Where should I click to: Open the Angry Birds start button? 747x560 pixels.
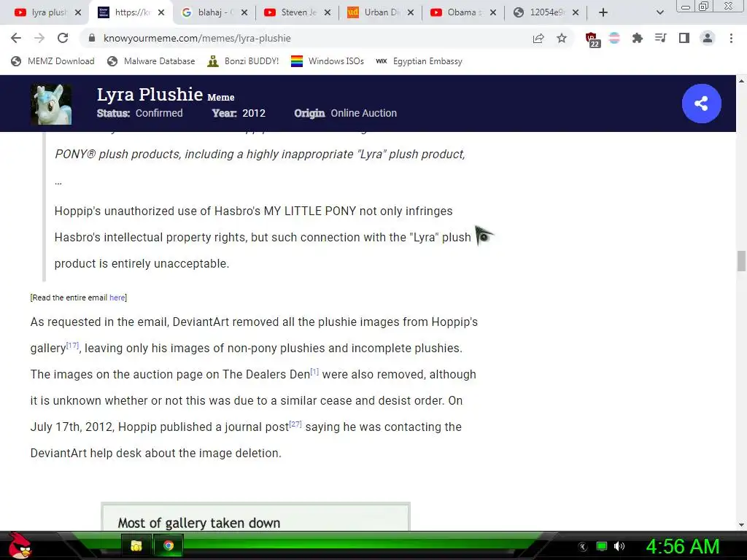tap(20, 545)
